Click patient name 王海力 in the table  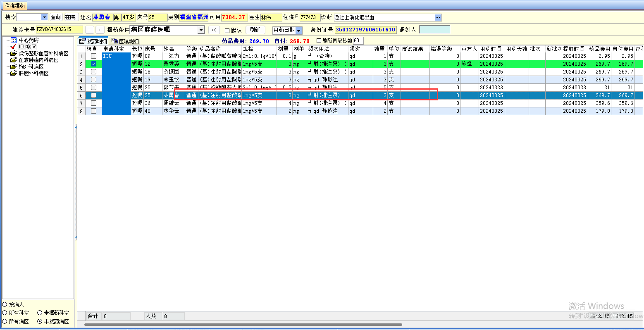pyautogui.click(x=171, y=56)
